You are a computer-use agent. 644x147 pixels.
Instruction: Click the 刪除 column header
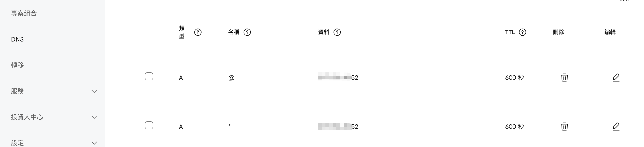(558, 32)
